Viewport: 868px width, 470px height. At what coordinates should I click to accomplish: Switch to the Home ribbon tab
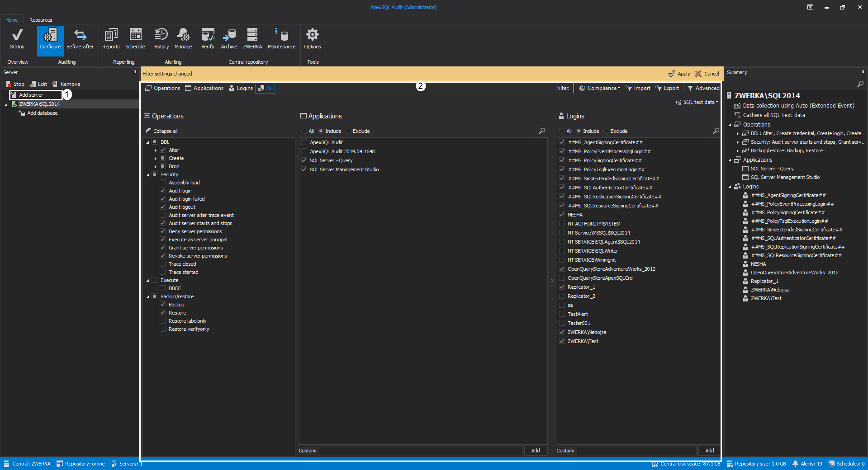pos(12,20)
